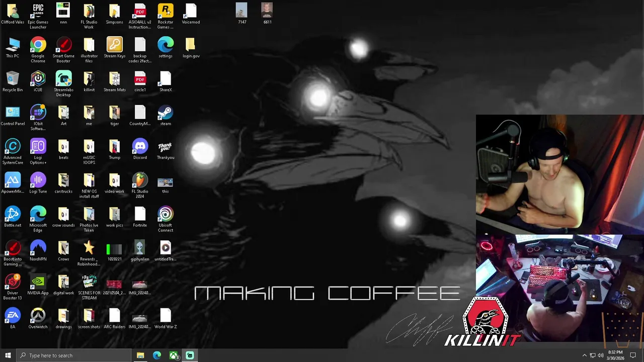The image size is (644, 362).
Task: Open the iCUE desktop shortcut
Action: [38, 81]
